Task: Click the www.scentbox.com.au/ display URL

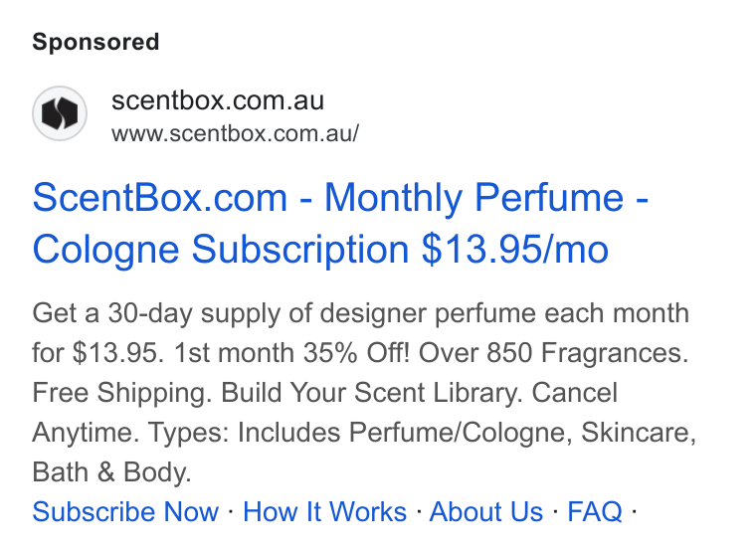Action: [236, 133]
